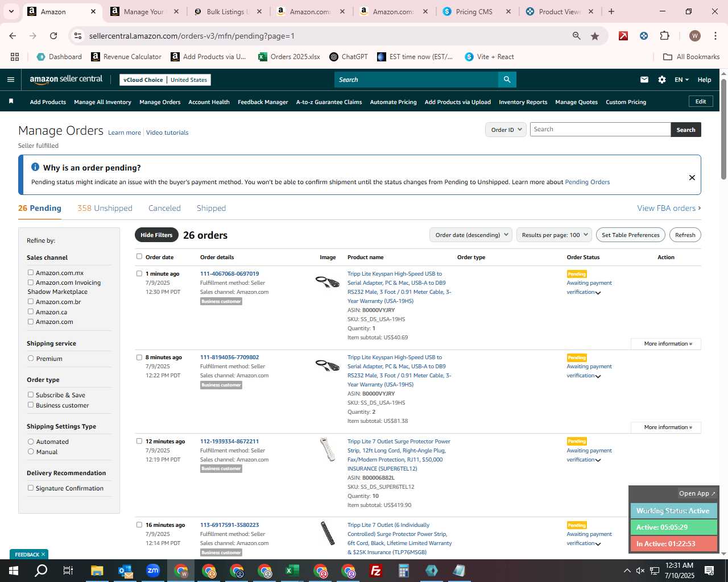
Task: Check the Amazon.com.mx sales channel
Action: 31,272
